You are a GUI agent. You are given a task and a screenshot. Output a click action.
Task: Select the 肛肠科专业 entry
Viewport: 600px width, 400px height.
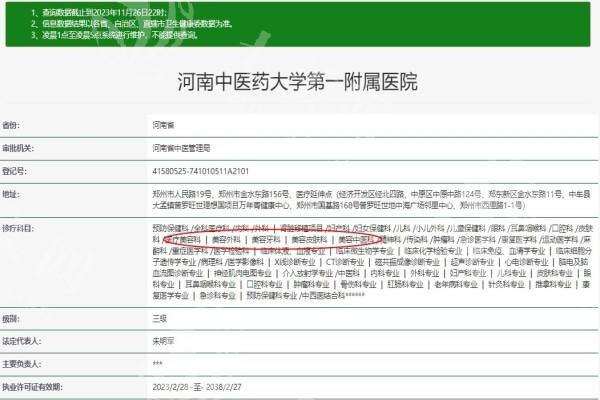tap(405, 284)
